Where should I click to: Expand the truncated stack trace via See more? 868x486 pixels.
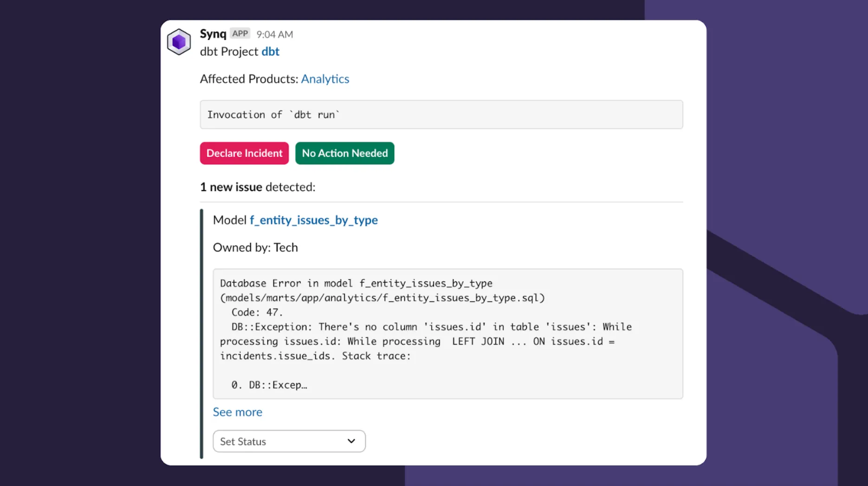[237, 412]
